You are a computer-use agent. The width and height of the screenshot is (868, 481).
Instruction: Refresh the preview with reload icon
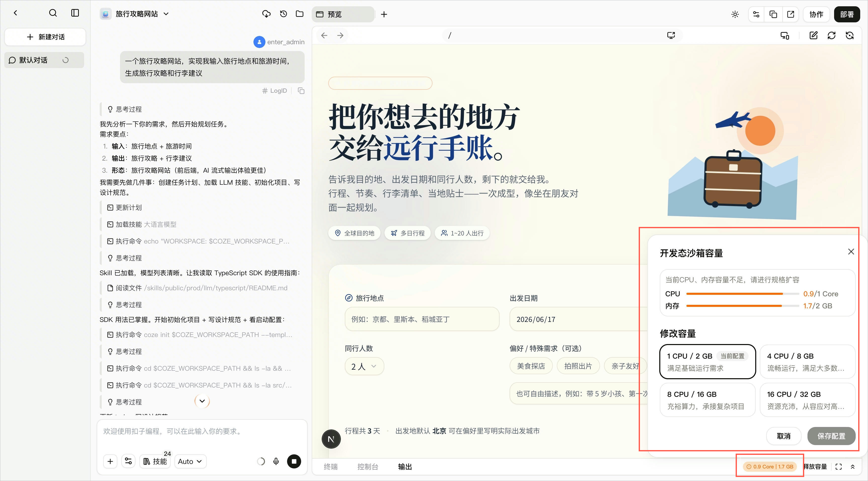point(832,35)
